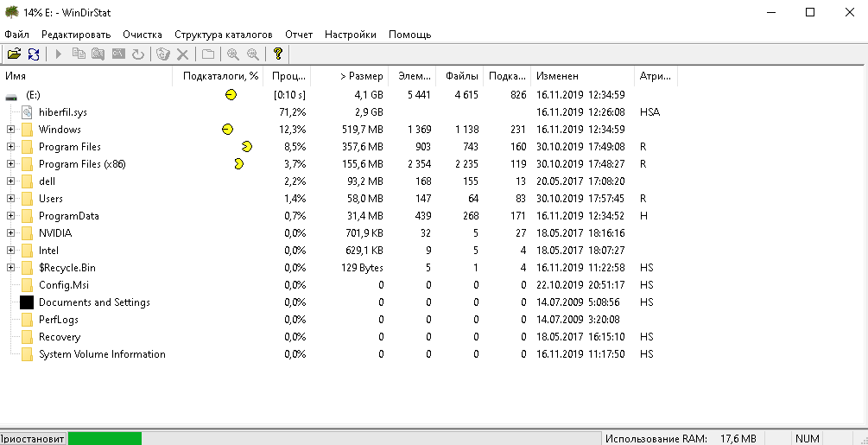Screen dimensions: 868x445
Task: Open the Файл menu
Action: coord(16,35)
